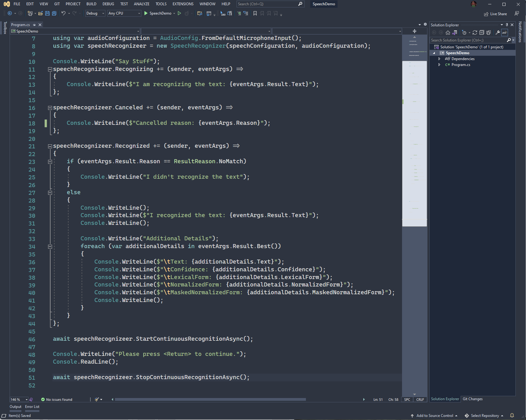Expand the Program.cs tree node

pyautogui.click(x=439, y=65)
